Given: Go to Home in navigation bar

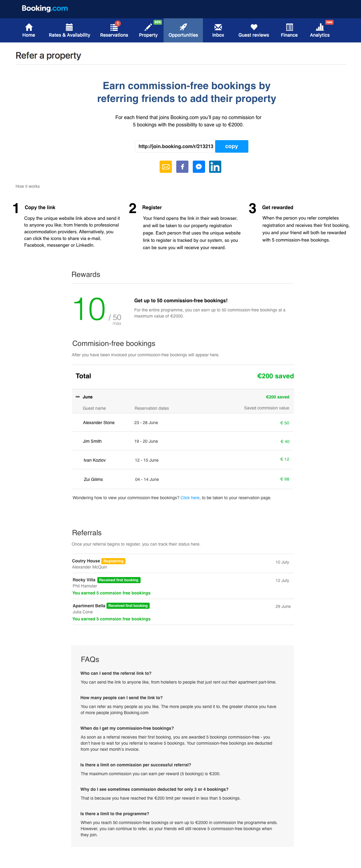Looking at the screenshot, I should 29,30.
